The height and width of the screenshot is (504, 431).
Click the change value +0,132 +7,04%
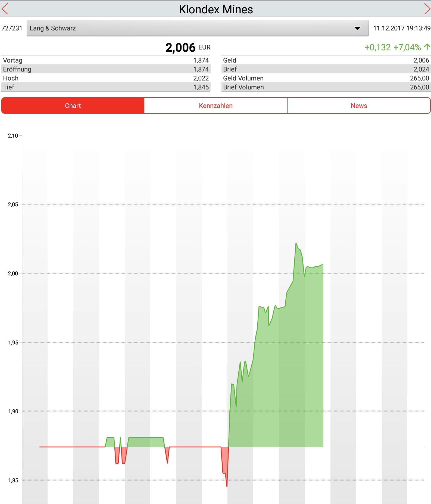point(392,47)
